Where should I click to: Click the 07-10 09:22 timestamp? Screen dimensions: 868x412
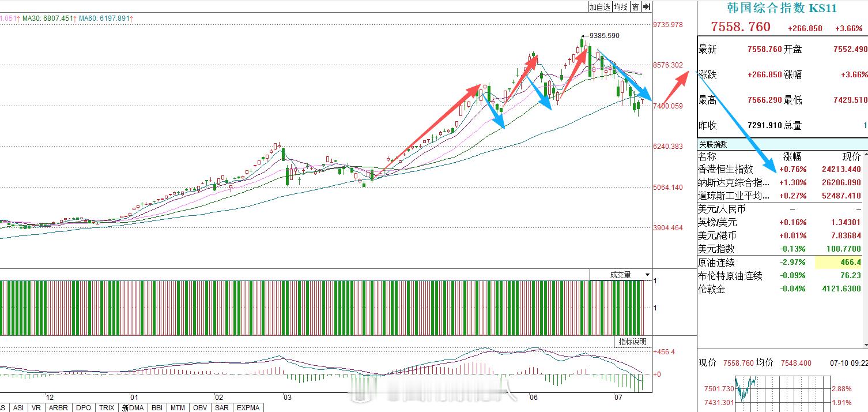pos(848,363)
